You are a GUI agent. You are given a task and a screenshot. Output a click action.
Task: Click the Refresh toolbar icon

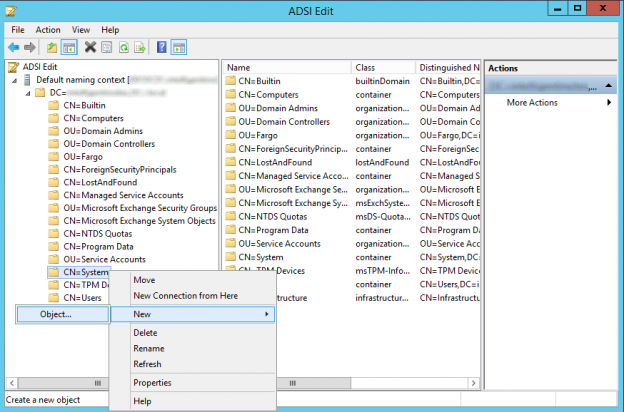click(x=123, y=47)
